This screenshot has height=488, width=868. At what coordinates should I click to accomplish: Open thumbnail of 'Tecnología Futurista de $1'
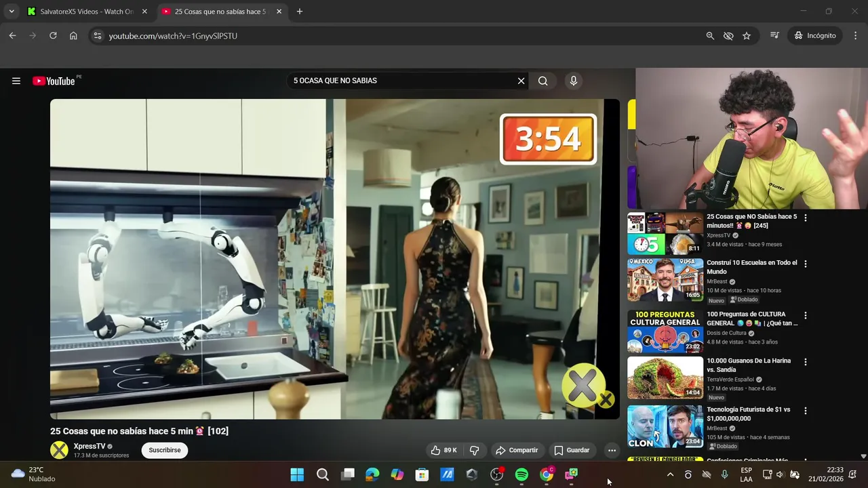(665, 426)
